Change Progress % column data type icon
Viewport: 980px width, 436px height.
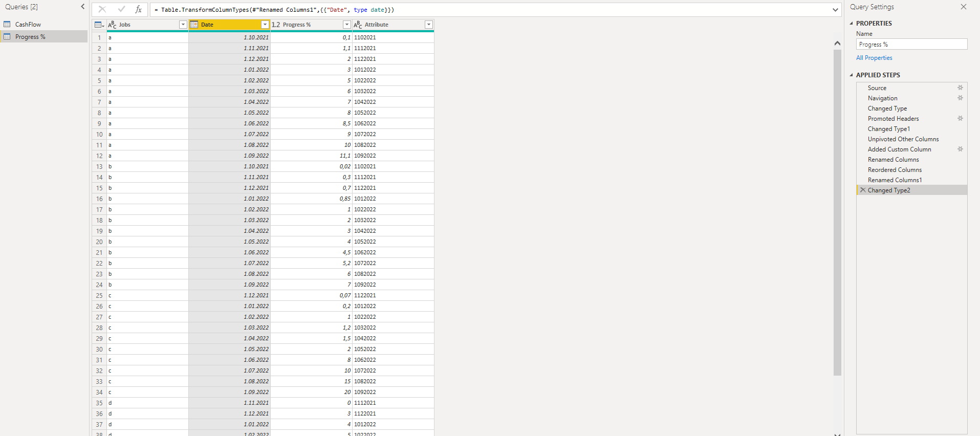(x=276, y=25)
